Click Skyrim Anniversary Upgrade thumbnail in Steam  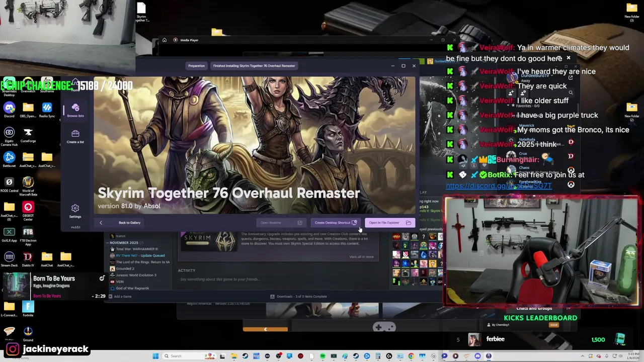click(x=208, y=241)
